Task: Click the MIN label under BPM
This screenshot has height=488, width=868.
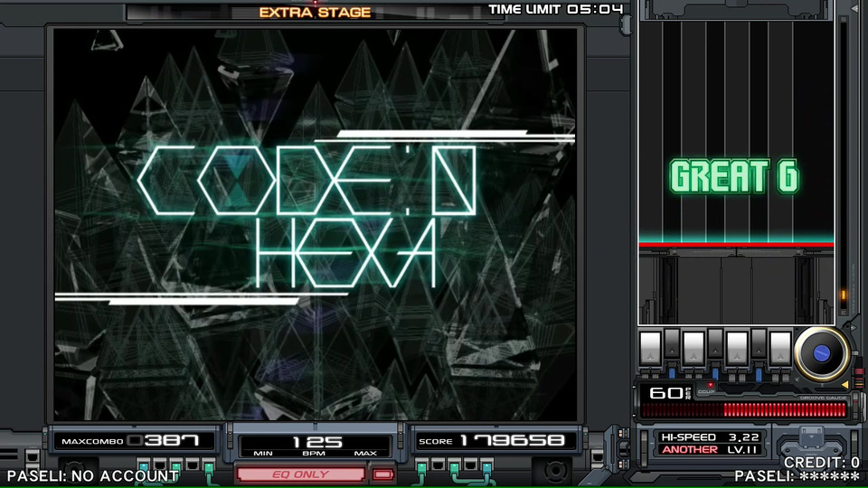Action: pyautogui.click(x=263, y=453)
